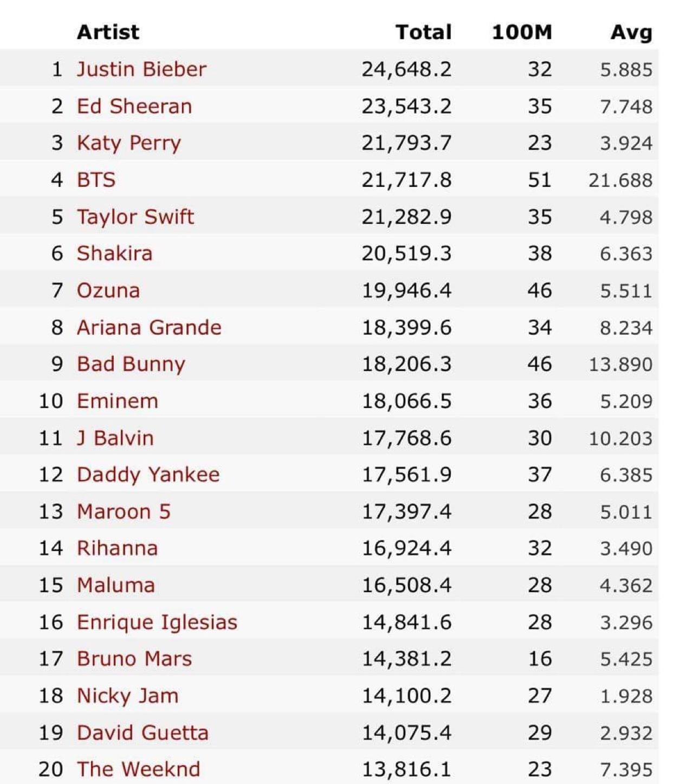Open the Maroon 5 link
Image resolution: width=673 pixels, height=784 pixels.
124,511
